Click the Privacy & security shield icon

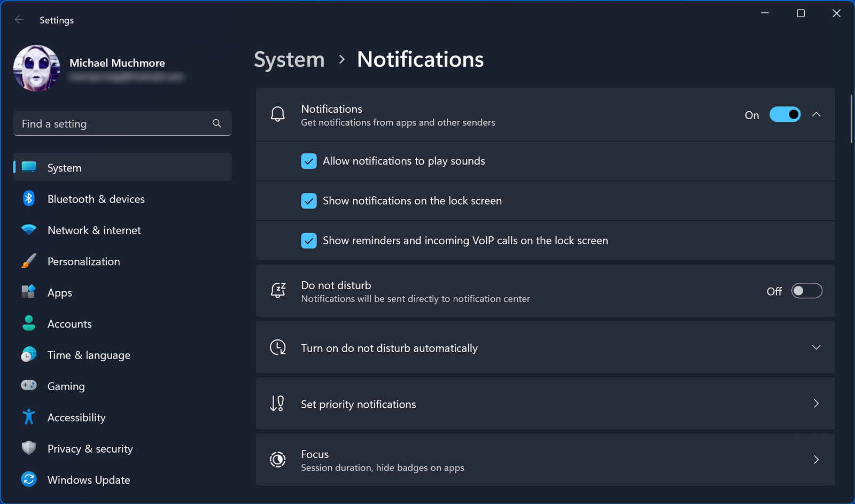tap(29, 448)
